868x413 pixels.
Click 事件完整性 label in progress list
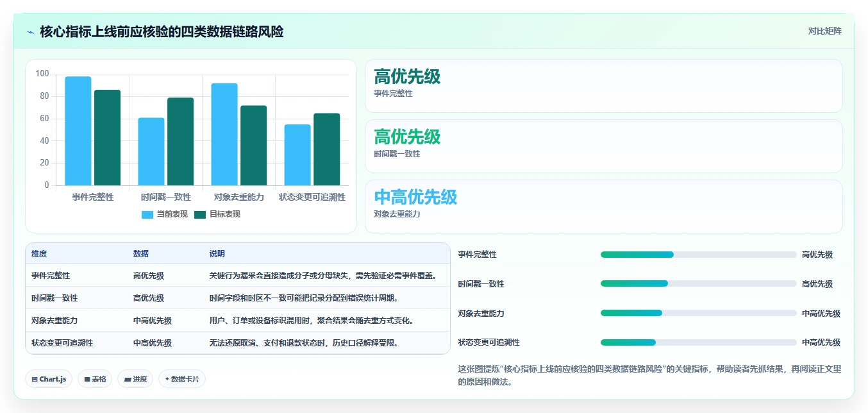[478, 255]
